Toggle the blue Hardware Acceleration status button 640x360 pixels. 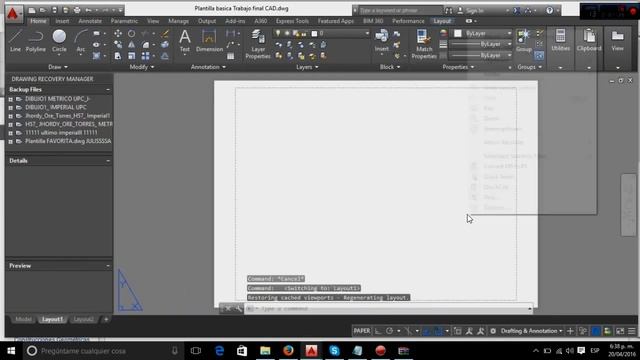pyautogui.click(x=596, y=331)
